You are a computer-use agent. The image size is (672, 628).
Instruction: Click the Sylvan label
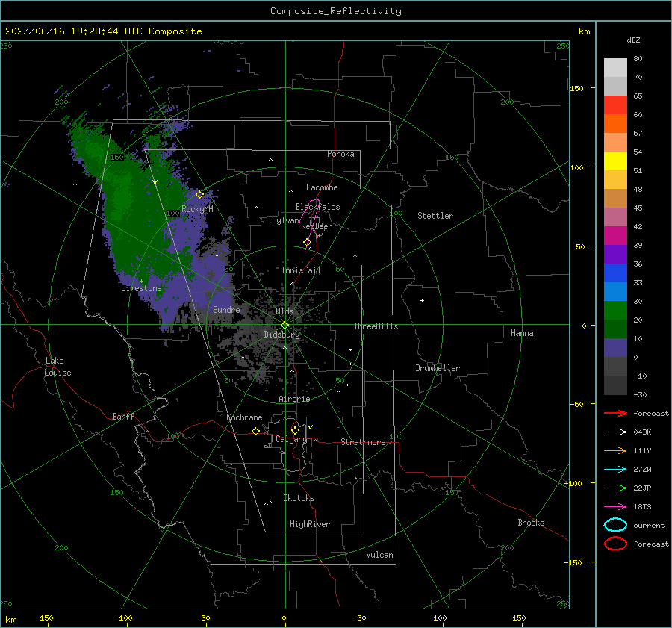click(x=285, y=220)
